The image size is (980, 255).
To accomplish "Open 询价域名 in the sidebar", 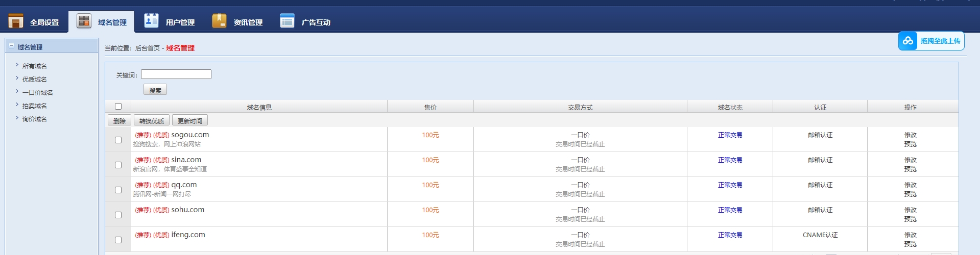I will [34, 119].
